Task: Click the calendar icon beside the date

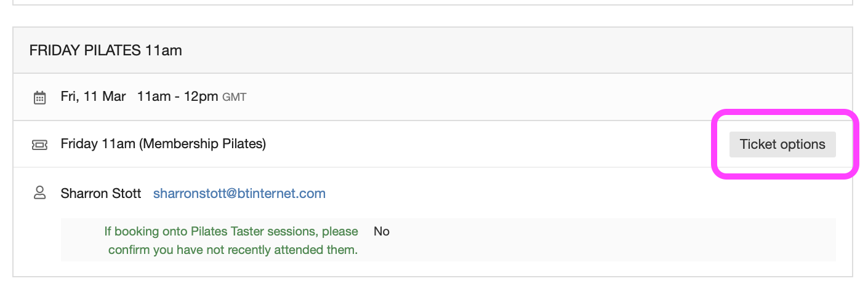Action: [x=39, y=97]
